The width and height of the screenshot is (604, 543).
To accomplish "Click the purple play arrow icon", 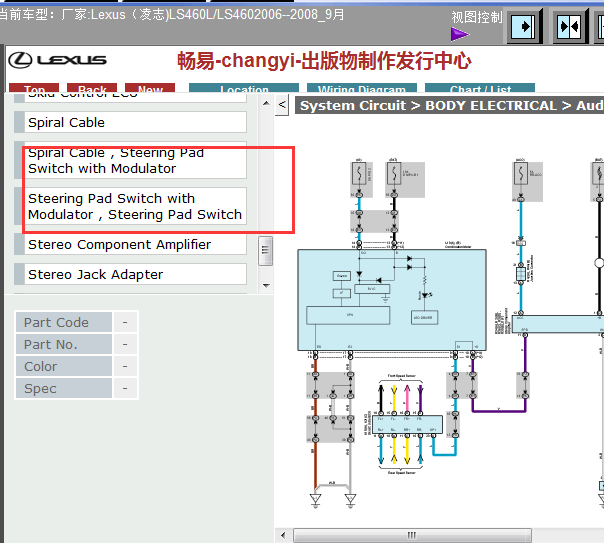I will tap(460, 34).
